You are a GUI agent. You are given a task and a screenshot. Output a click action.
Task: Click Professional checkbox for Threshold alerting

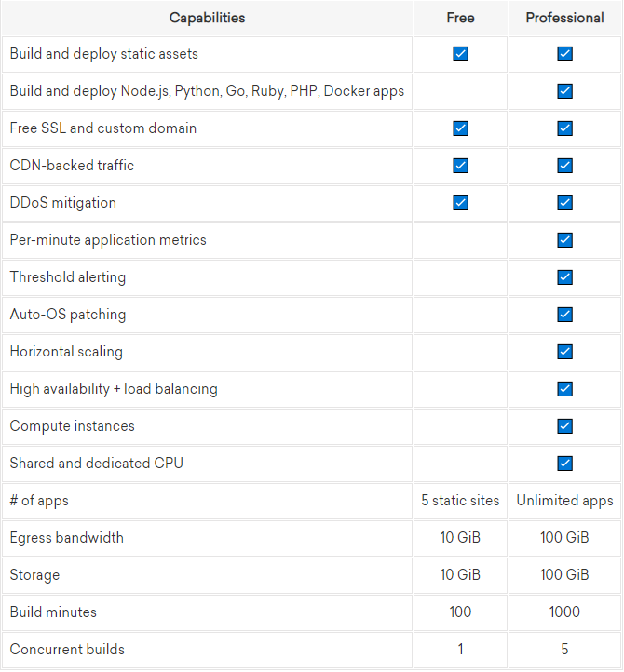[564, 277]
